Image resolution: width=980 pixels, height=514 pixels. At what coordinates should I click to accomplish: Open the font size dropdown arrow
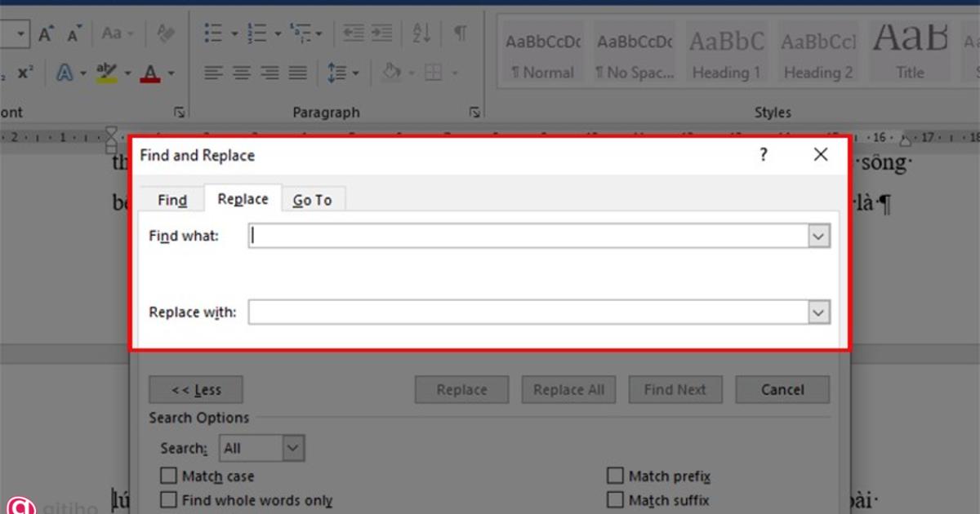pos(20,34)
